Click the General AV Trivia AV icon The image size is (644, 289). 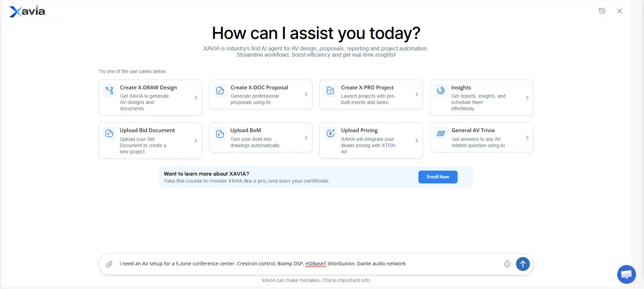pos(441,134)
